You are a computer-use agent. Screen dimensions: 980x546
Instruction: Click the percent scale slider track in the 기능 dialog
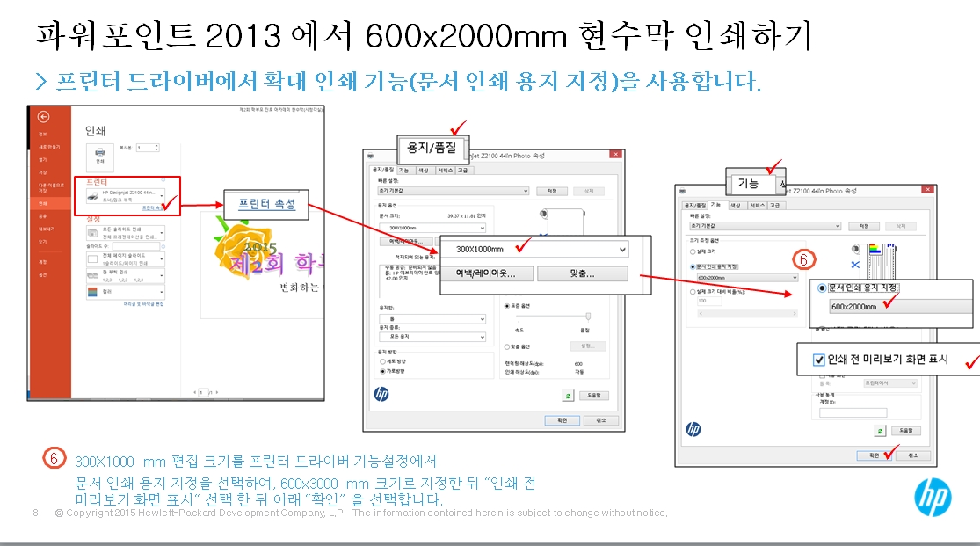pos(747,313)
